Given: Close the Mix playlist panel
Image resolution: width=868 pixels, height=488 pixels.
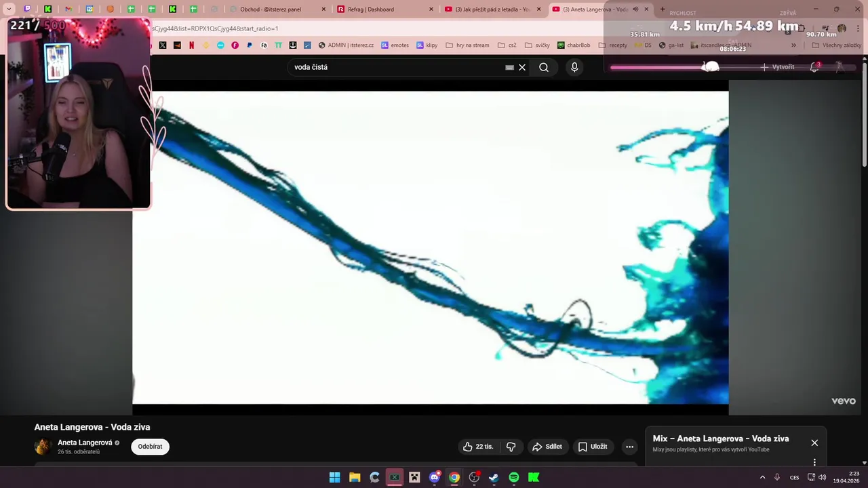Looking at the screenshot, I should [x=814, y=443].
